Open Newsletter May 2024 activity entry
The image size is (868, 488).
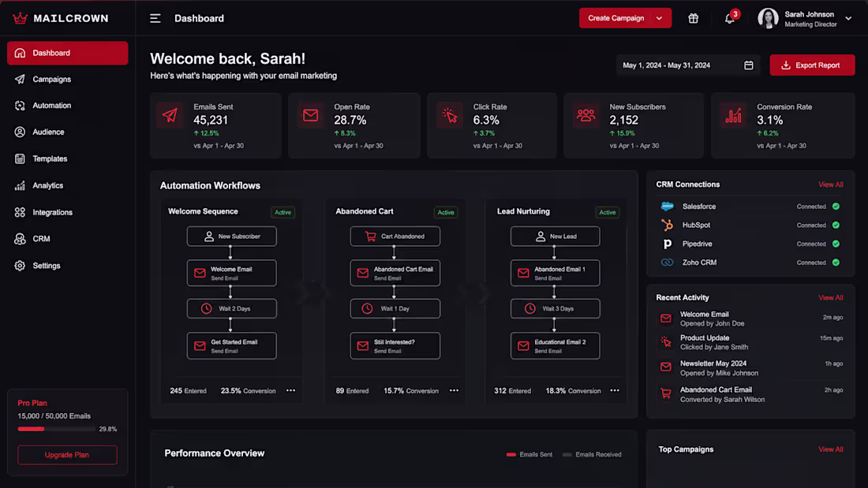750,368
